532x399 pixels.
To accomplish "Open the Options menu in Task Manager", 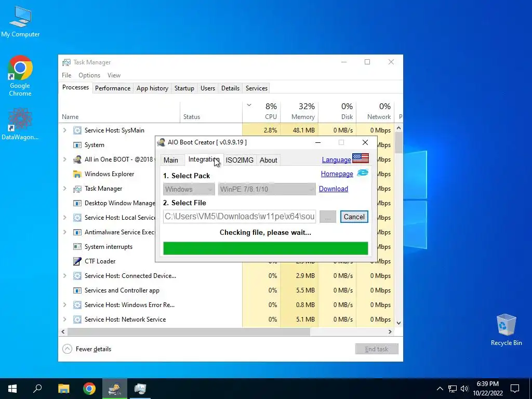I will tap(89, 75).
